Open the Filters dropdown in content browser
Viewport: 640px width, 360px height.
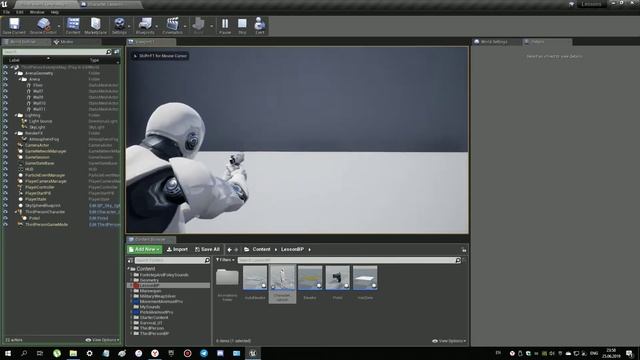pos(225,260)
